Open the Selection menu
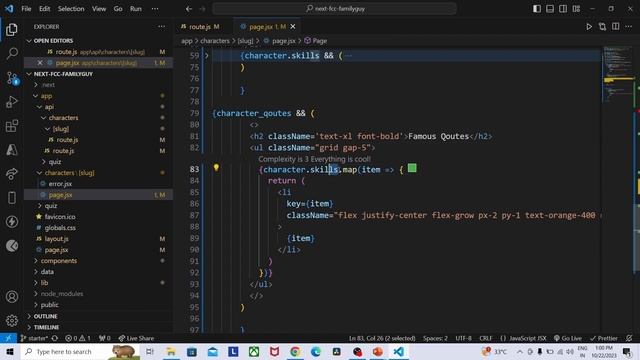This screenshot has height=360, width=640. [x=71, y=9]
